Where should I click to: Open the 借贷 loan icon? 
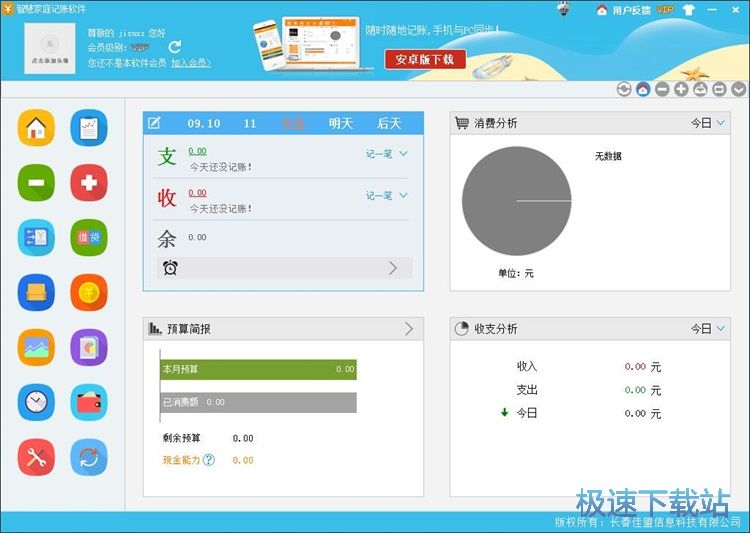89,237
